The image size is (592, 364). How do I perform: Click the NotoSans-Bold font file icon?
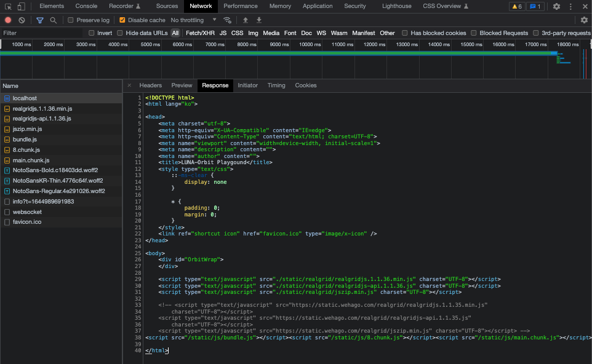(x=7, y=170)
